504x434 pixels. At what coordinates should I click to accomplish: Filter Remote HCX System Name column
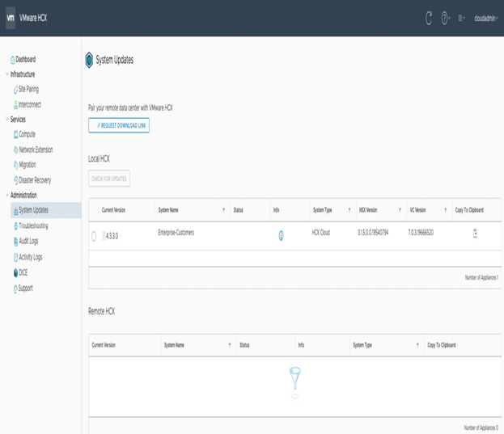click(230, 345)
